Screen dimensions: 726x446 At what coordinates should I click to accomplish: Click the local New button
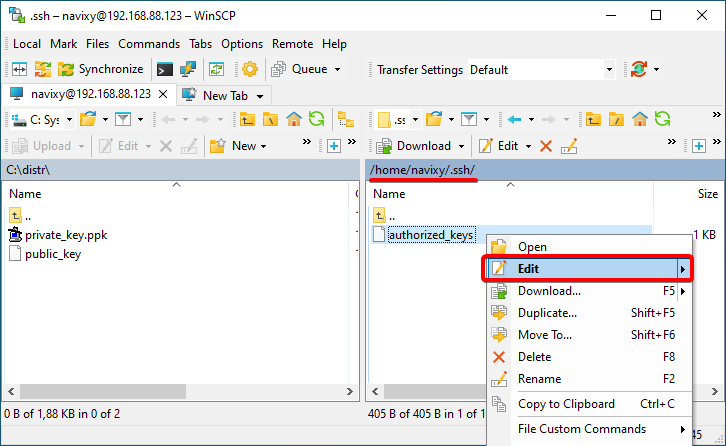click(x=238, y=146)
